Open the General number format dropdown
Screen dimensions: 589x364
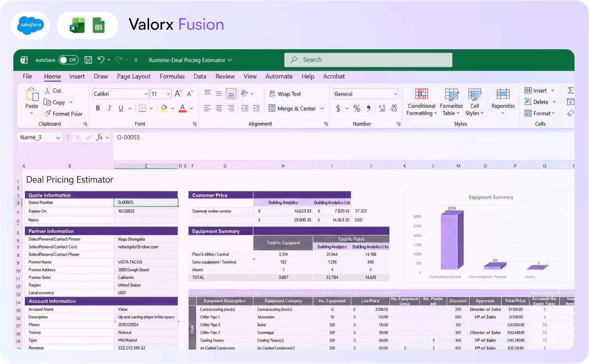point(394,94)
